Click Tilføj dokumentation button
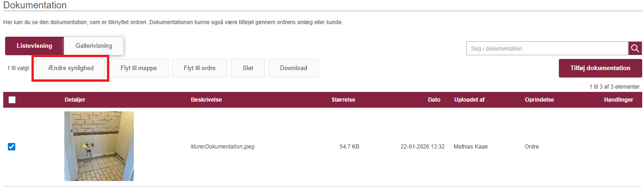Image resolution: width=644 pixels, height=188 pixels. tap(600, 68)
